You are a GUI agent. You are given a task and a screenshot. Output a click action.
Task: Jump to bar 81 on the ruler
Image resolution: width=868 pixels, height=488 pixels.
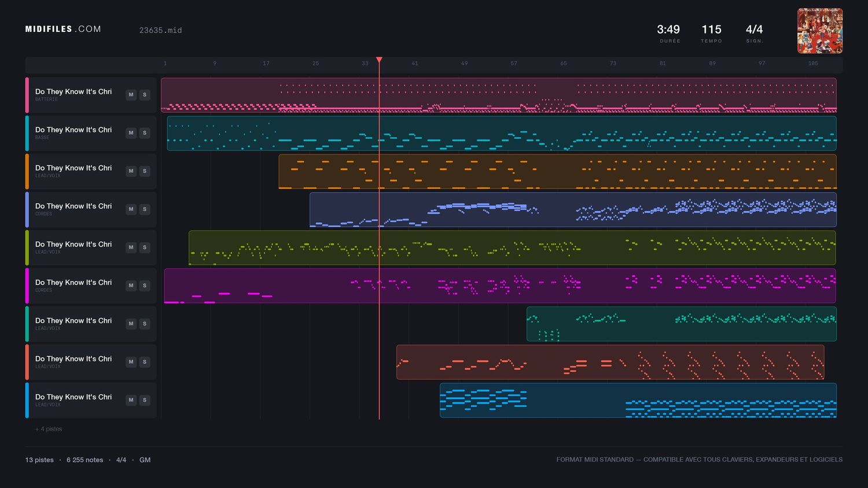[x=663, y=63]
